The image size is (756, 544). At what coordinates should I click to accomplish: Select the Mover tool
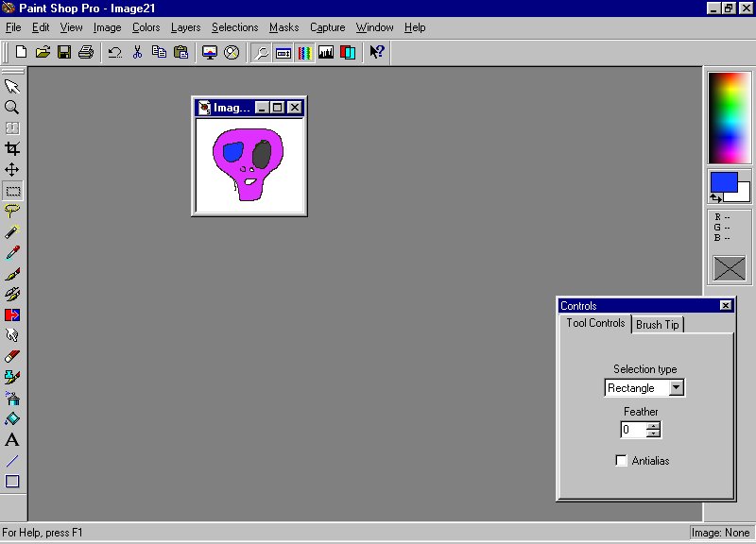pyautogui.click(x=12, y=170)
